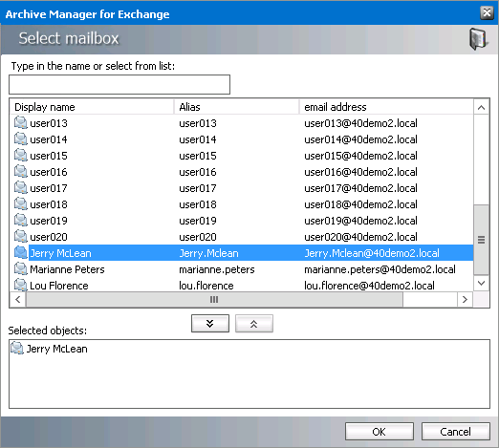Viewport: 499px width, 448px height.
Task: Click the user013@40demo2.local email cell
Action: click(x=360, y=123)
